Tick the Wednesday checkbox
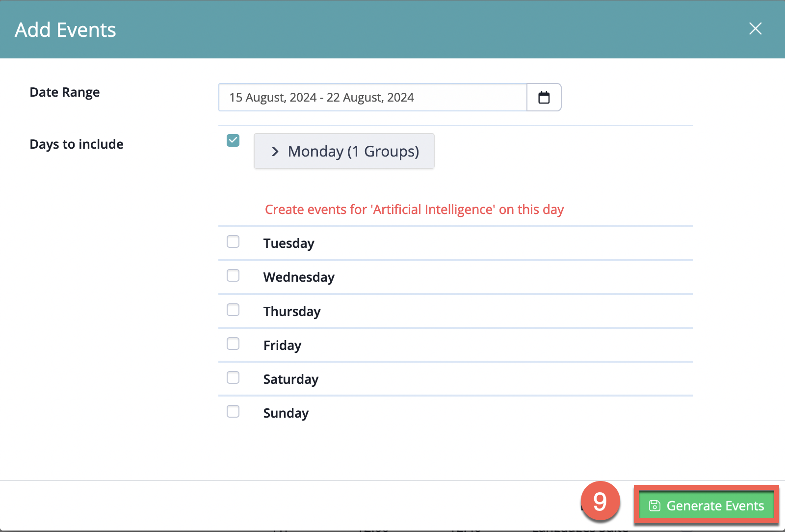785x532 pixels. [233, 276]
